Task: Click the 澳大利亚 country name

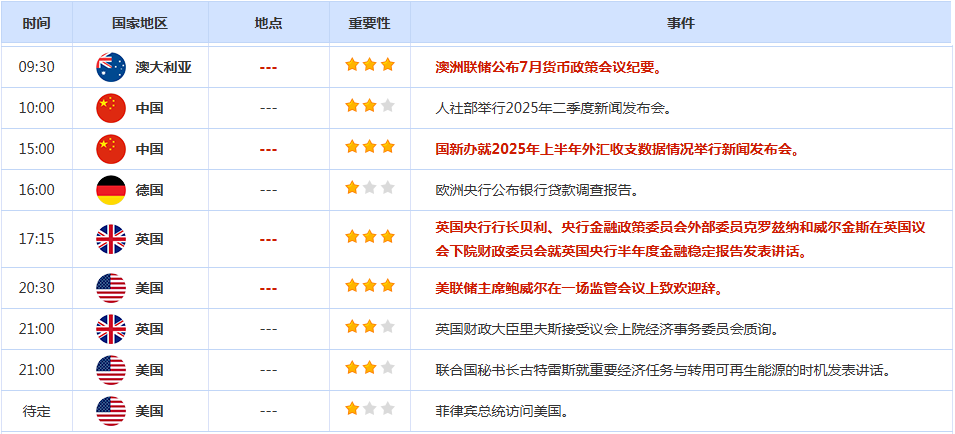Action: coord(163,68)
